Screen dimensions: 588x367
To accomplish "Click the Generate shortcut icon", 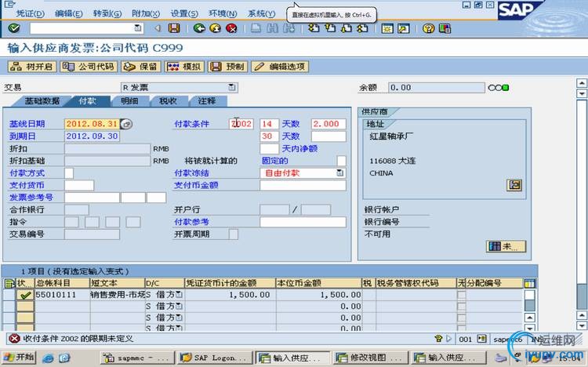I will (x=404, y=28).
